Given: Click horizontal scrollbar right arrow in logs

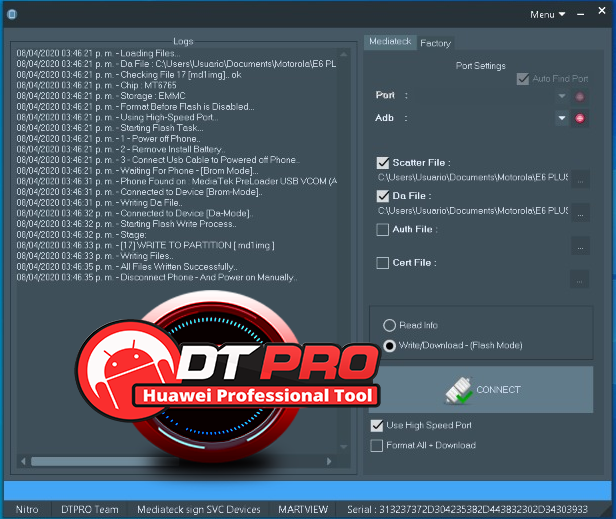Looking at the screenshot, I should [x=329, y=461].
